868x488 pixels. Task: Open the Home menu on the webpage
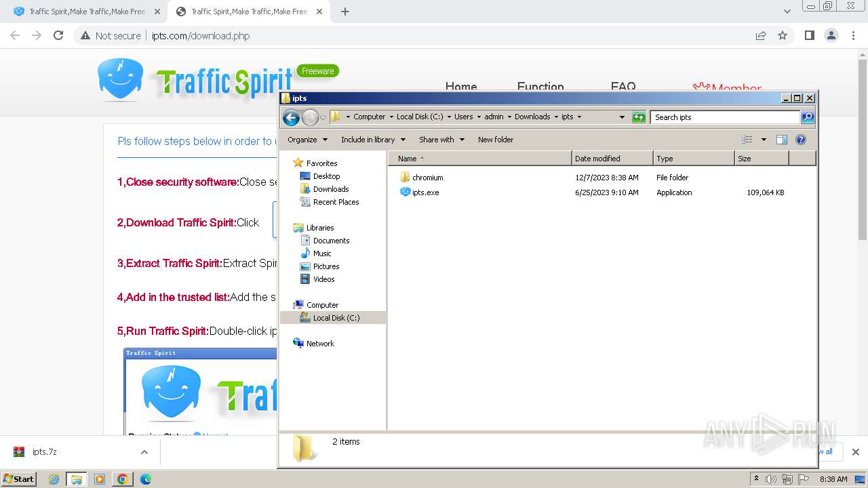[461, 86]
